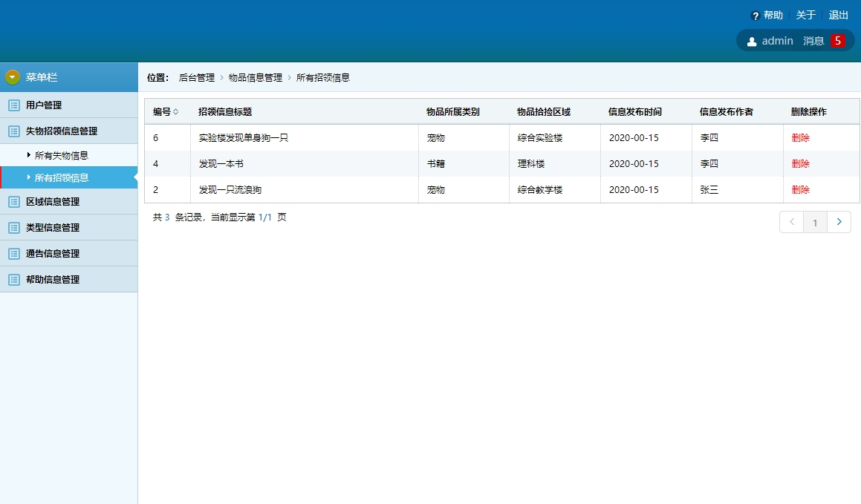Click the admin user avatar icon

click(751, 40)
